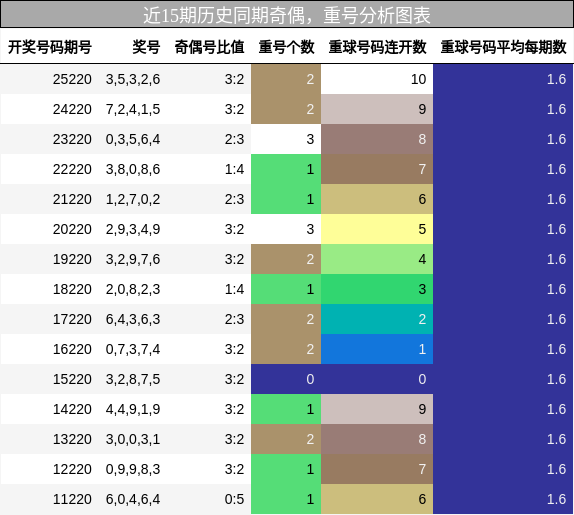This screenshot has width=574, height=515.
Task: Click the title 近15期历史同期奇偶，重号分析图表
Action: click(x=287, y=15)
